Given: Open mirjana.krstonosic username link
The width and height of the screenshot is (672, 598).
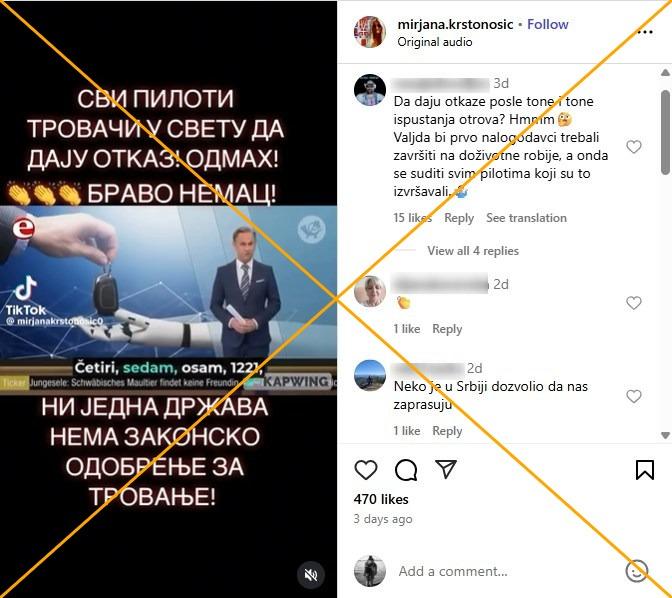Looking at the screenshot, I should (x=455, y=24).
